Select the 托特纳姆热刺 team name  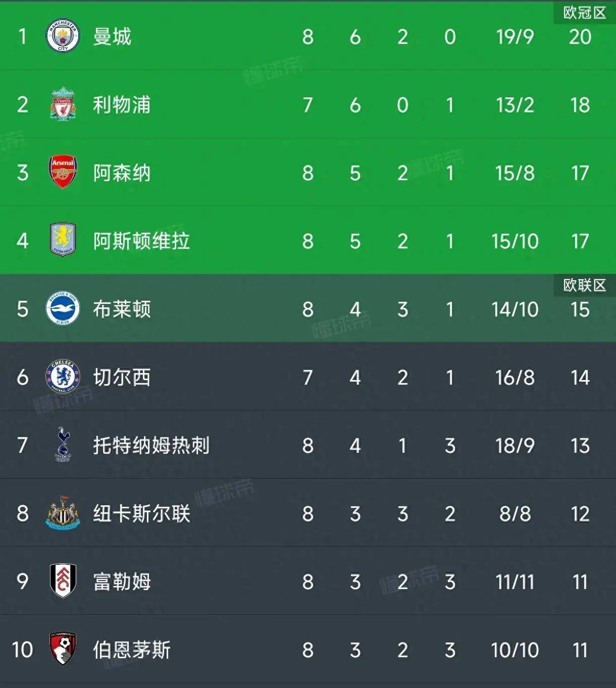click(x=151, y=446)
